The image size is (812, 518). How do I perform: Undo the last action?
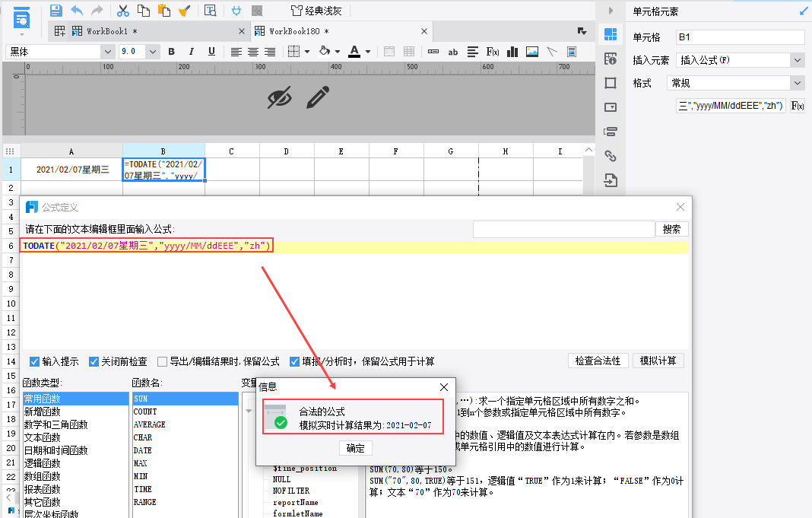click(77, 11)
